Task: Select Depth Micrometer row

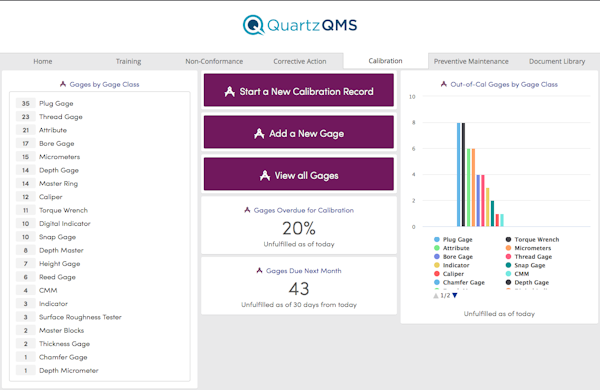Action: coord(99,370)
